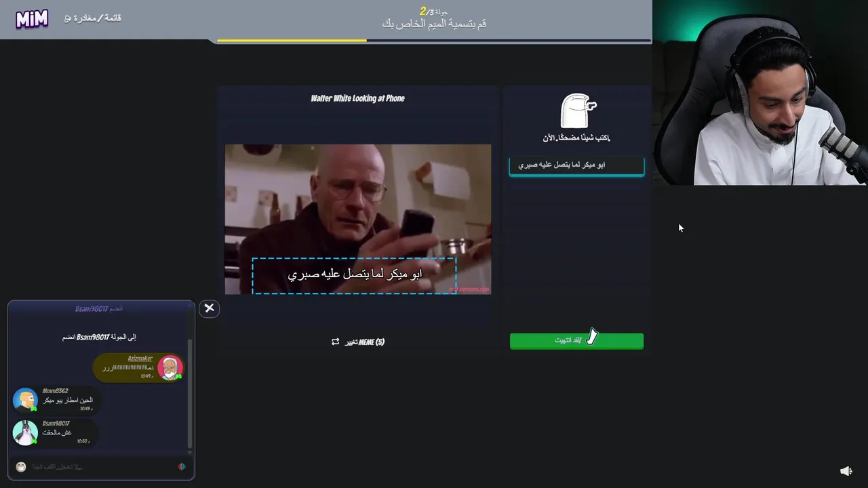The width and height of the screenshot is (868, 488).
Task: Open the leave game menu (قائمة / مغادرة)
Action: 93,18
